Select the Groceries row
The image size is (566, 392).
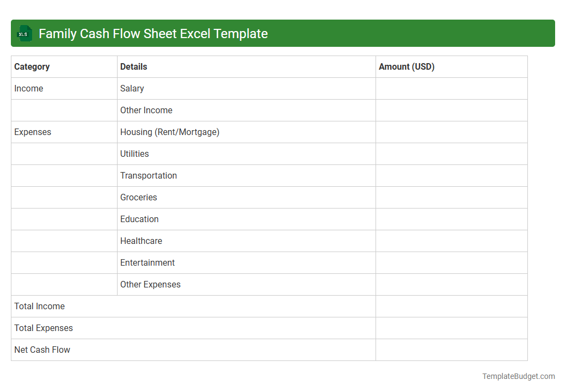coord(138,197)
